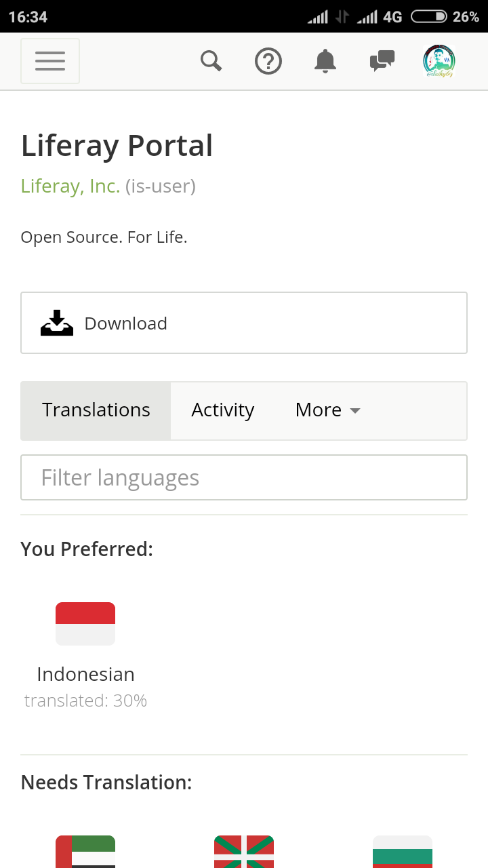Viewport: 488px width, 868px height.
Task: Click the download tray icon
Action: point(57,323)
